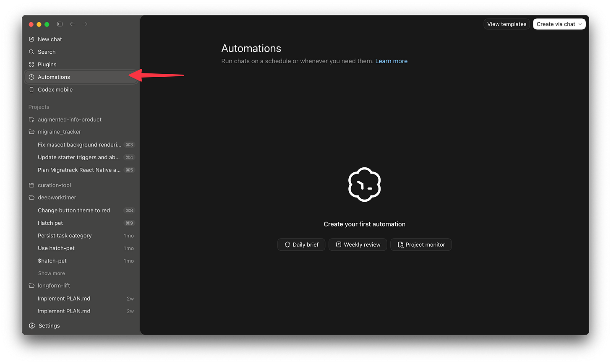This screenshot has height=364, width=611.
Task: Click the Search magnifier icon
Action: pos(31,52)
